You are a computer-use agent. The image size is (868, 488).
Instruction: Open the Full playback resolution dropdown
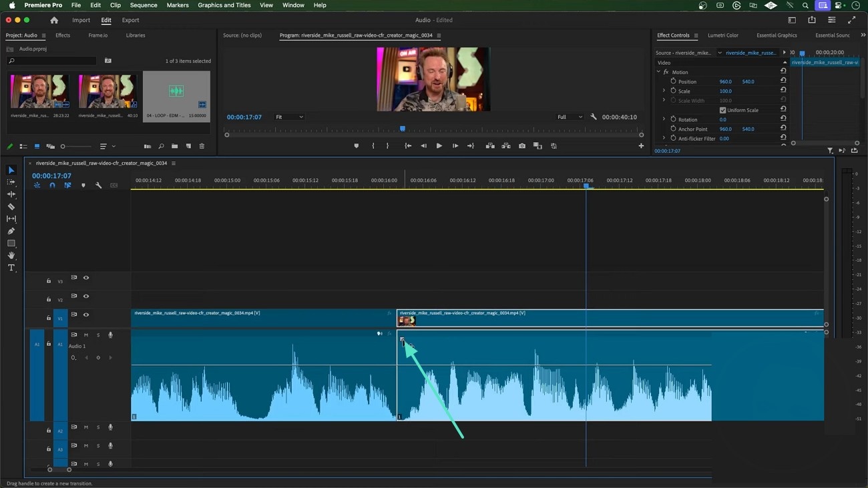click(570, 117)
